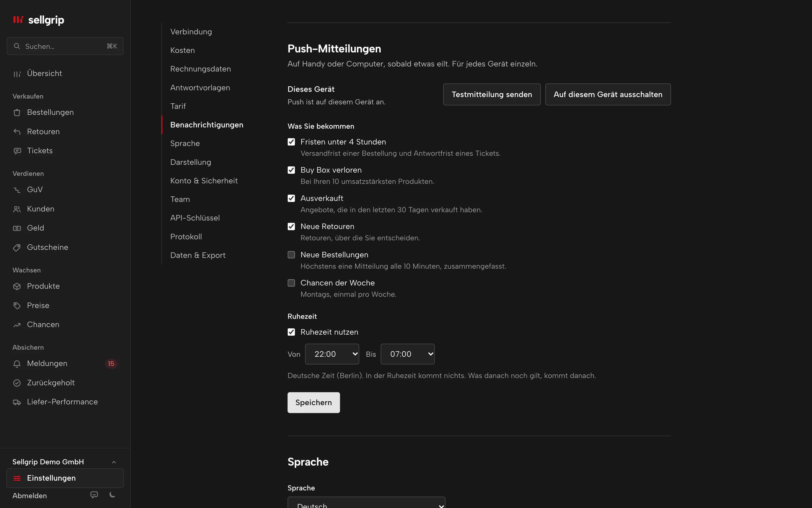Open Übersicht via its bar icon
This screenshot has height=508, width=812.
[17, 74]
